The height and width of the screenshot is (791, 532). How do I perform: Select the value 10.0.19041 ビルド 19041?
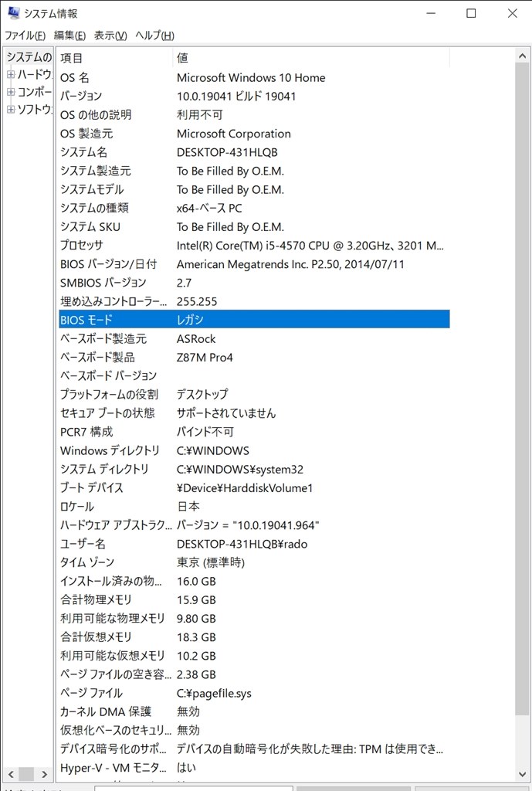pyautogui.click(x=236, y=96)
